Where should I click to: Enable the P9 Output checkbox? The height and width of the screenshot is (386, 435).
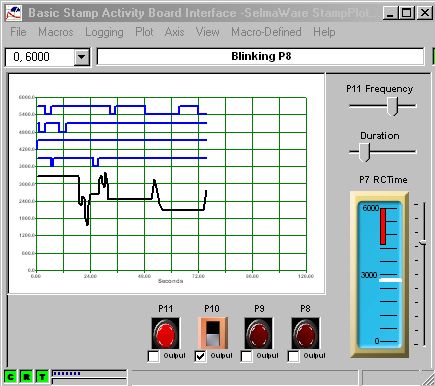coord(246,356)
